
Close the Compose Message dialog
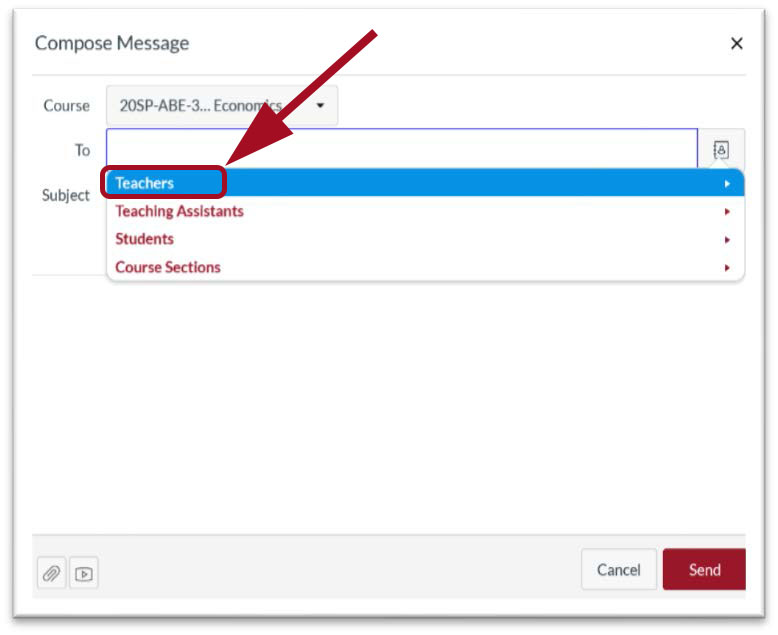[737, 44]
